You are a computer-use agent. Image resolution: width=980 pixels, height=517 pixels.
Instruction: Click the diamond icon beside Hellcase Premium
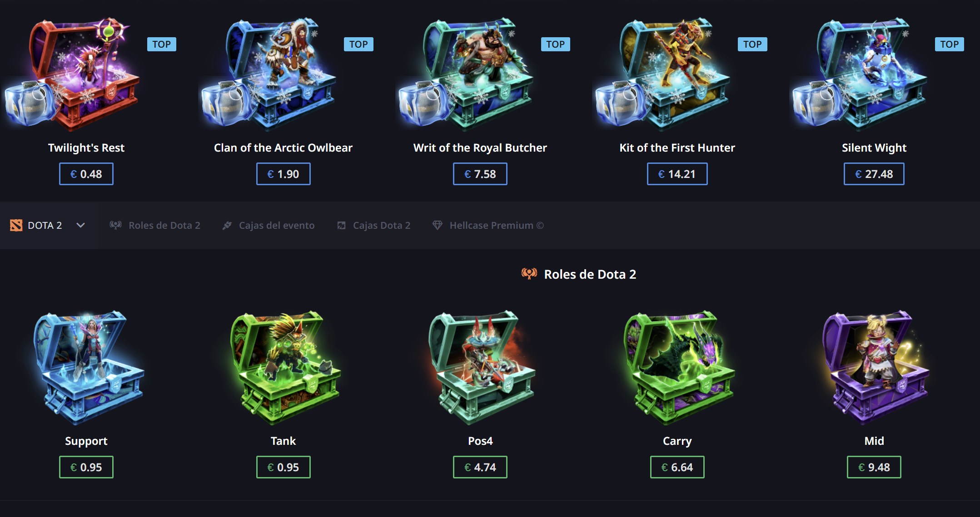pyautogui.click(x=437, y=225)
